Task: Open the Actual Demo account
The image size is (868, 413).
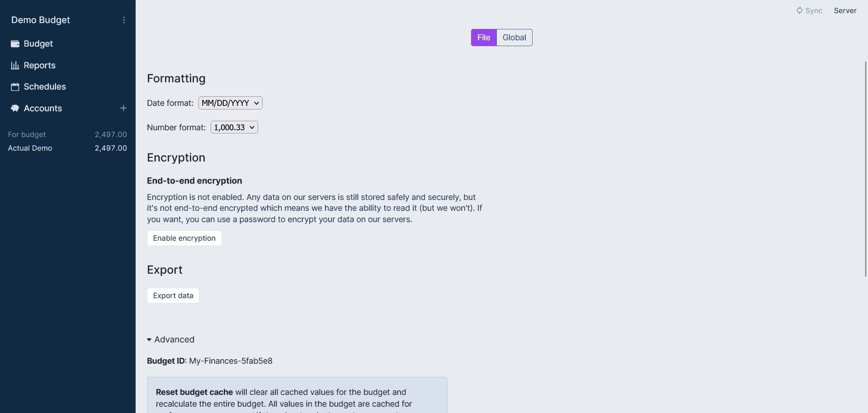Action: [30, 148]
